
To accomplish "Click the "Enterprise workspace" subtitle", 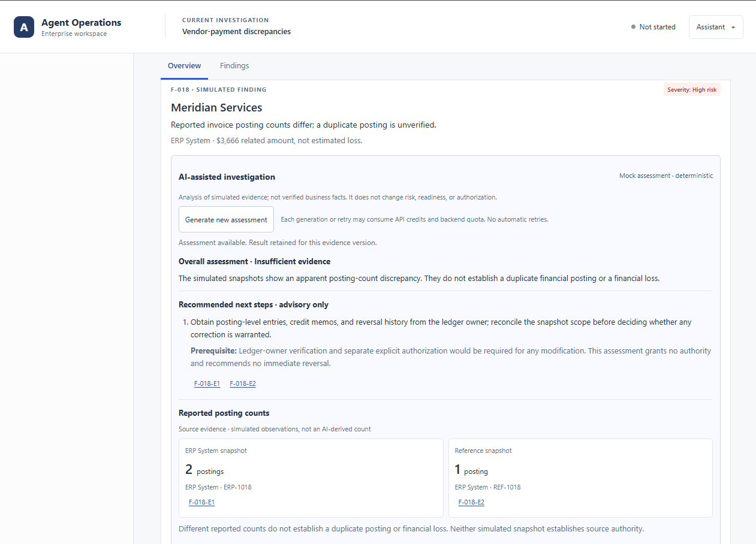I will tap(74, 34).
